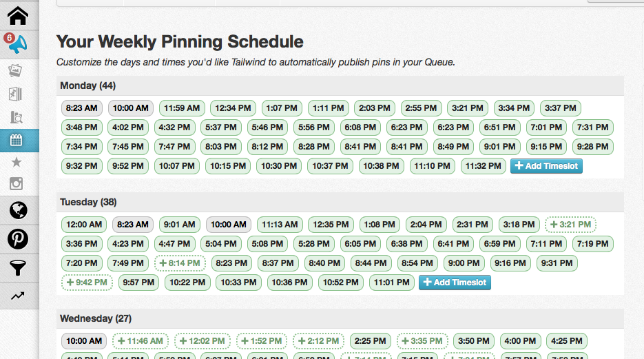Select Monday 8:23 AM timeslot
The width and height of the screenshot is (644, 359).
click(82, 108)
